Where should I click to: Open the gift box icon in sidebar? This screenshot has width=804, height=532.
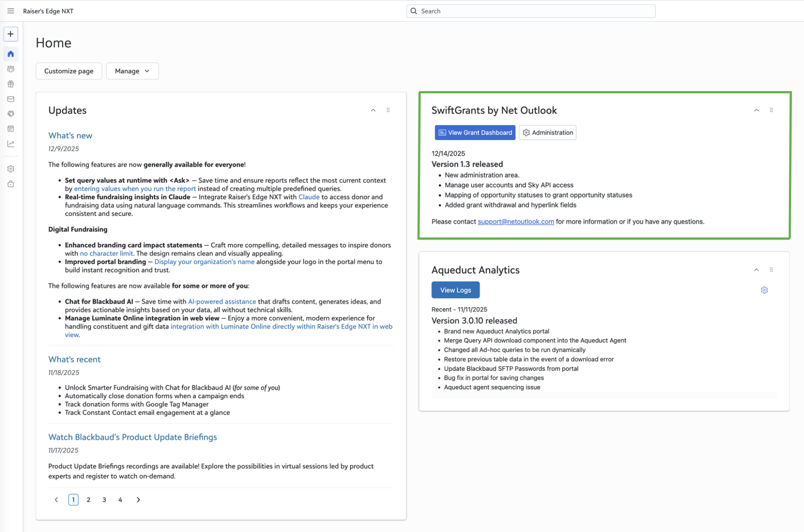[x=11, y=84]
